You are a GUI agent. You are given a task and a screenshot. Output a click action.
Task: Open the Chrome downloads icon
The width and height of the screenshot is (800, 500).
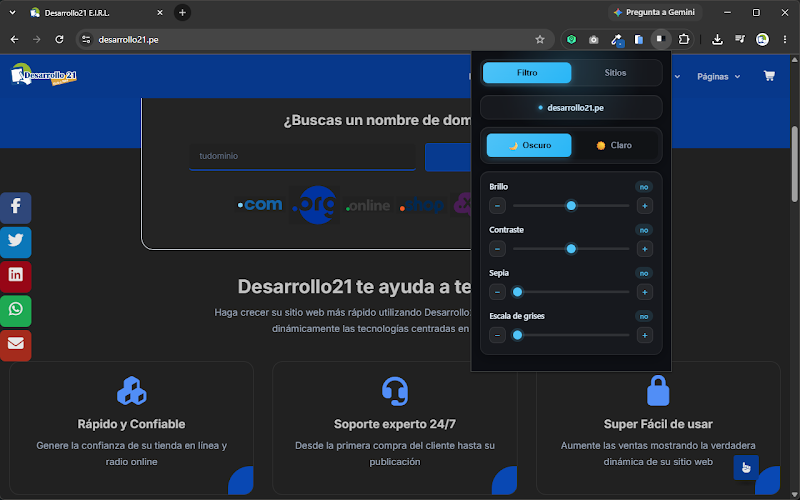tap(717, 39)
